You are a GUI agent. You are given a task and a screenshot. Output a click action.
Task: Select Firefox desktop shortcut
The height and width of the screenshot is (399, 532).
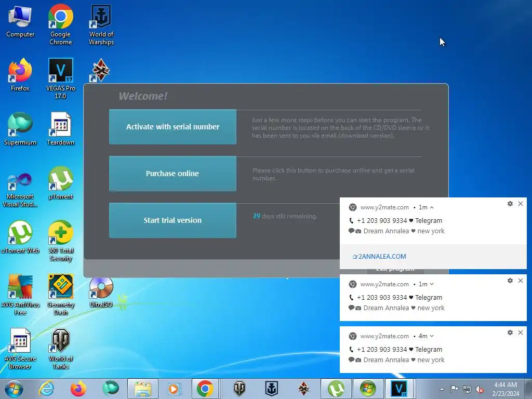pyautogui.click(x=20, y=75)
